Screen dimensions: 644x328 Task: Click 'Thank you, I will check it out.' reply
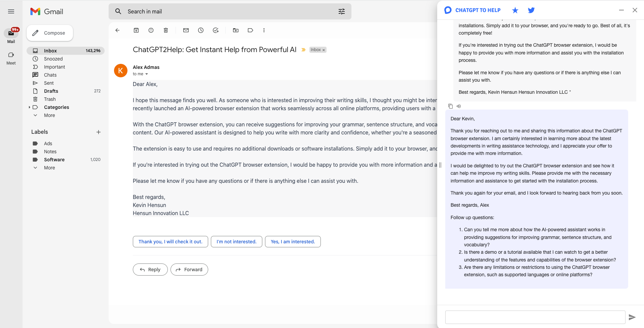[171, 242]
